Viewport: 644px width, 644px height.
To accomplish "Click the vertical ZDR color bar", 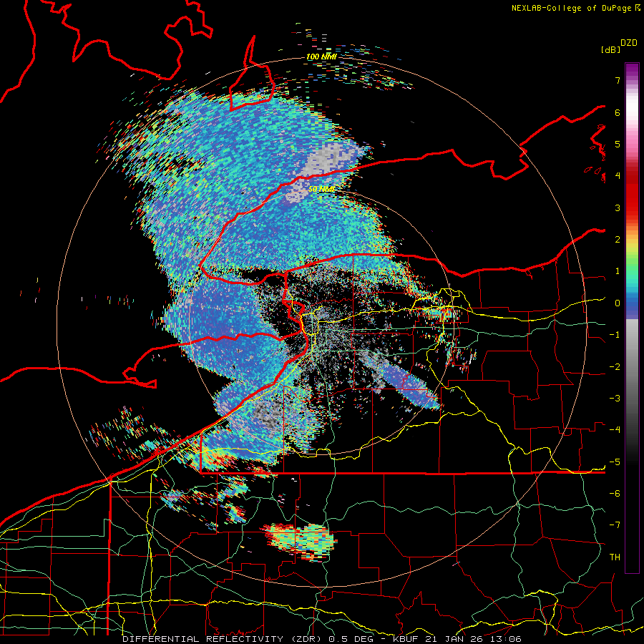I will [x=632, y=318].
